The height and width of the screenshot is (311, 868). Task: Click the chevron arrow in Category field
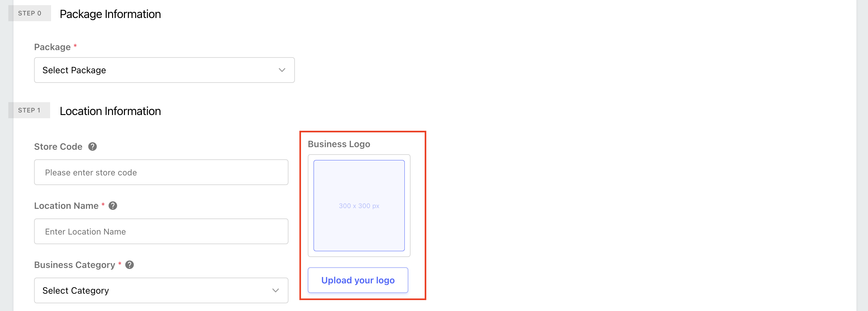(275, 290)
